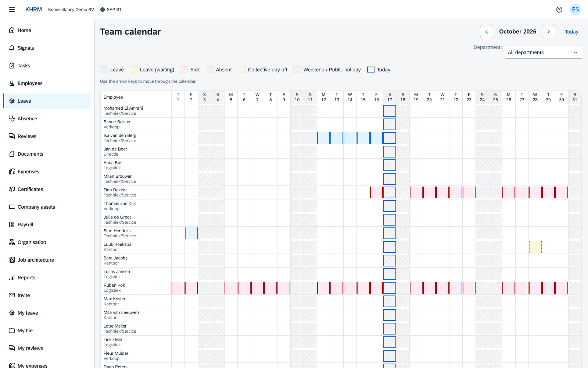Click the KHRM logo link
This screenshot has height=368, width=588.
(33, 10)
